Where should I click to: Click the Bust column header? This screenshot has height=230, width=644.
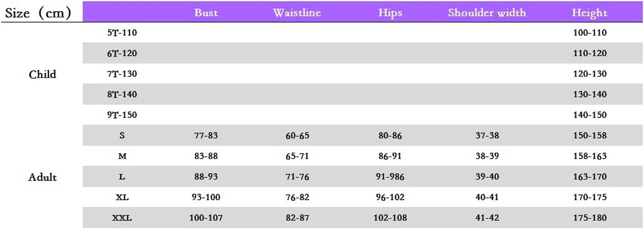point(206,13)
